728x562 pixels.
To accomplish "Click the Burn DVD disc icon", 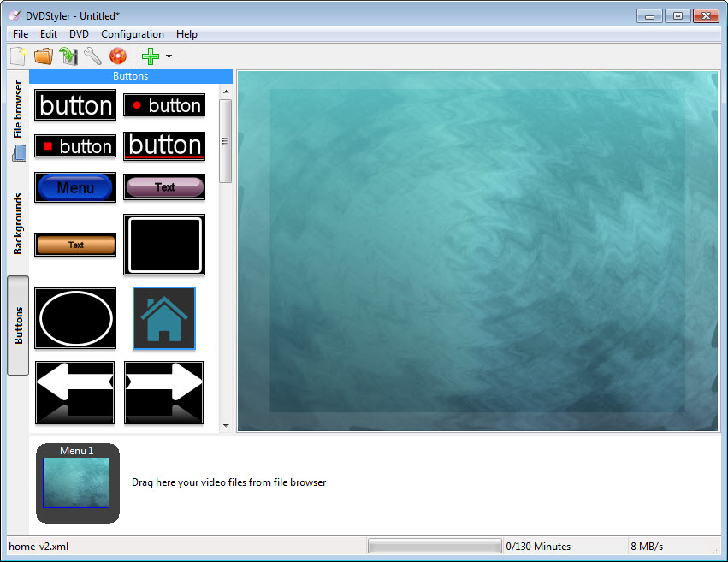I will [118, 56].
